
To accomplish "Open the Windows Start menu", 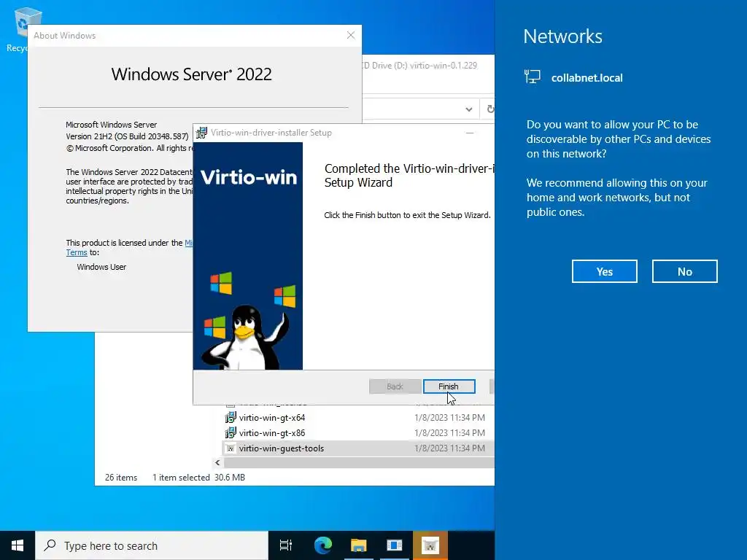I will [x=18, y=545].
